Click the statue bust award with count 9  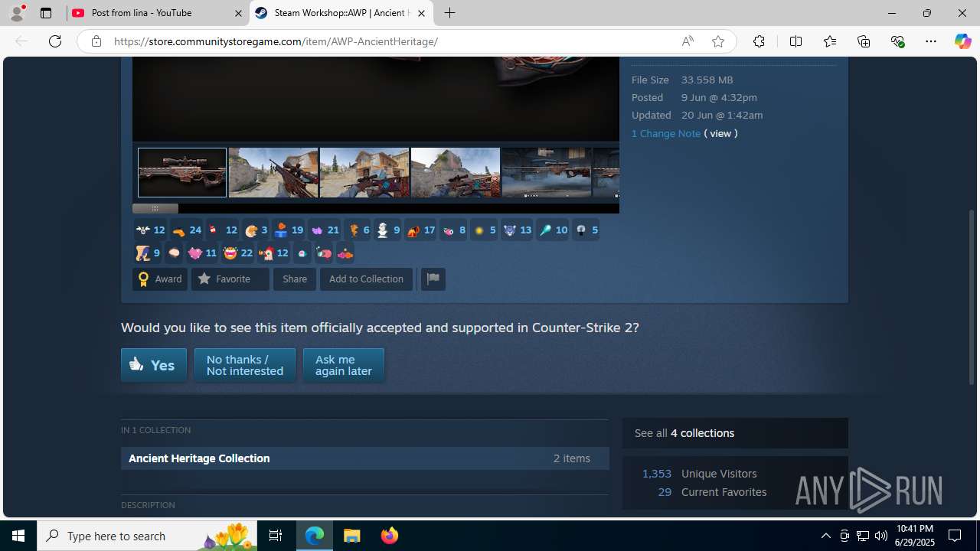[387, 230]
